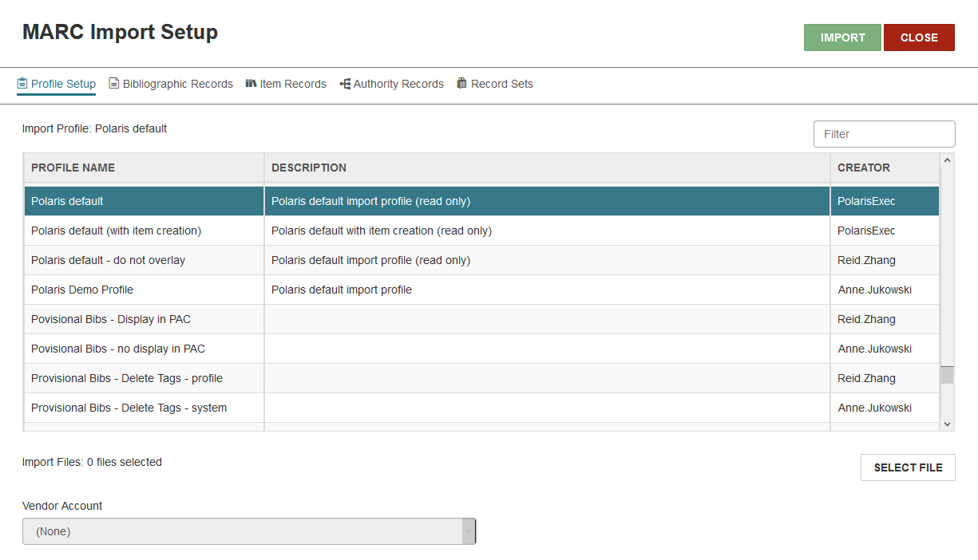Viewport: 978px width, 560px height.
Task: Click the SELECT FILE button
Action: 908,467
